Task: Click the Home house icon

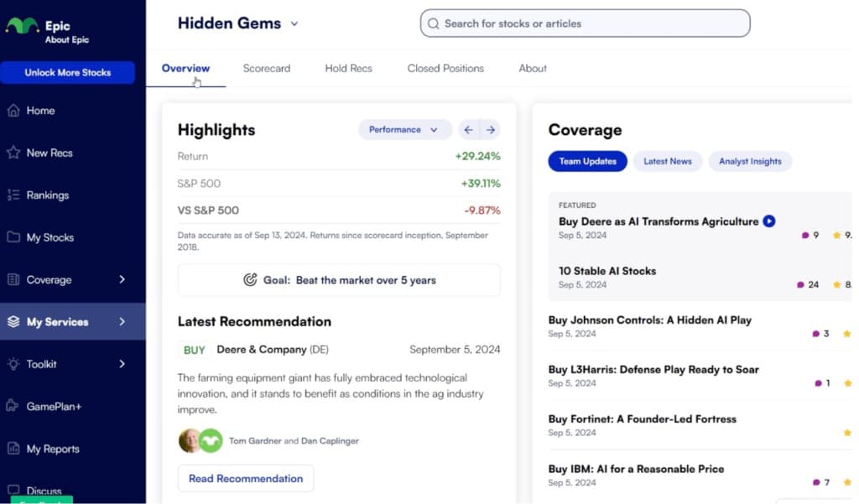Action: 13,111
